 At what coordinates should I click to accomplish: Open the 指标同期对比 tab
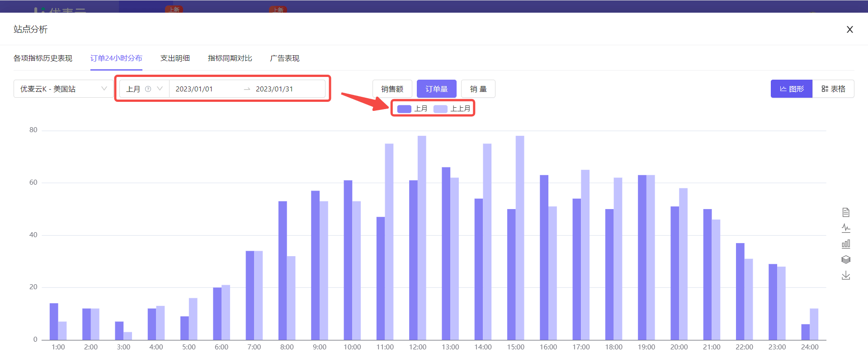click(230, 58)
